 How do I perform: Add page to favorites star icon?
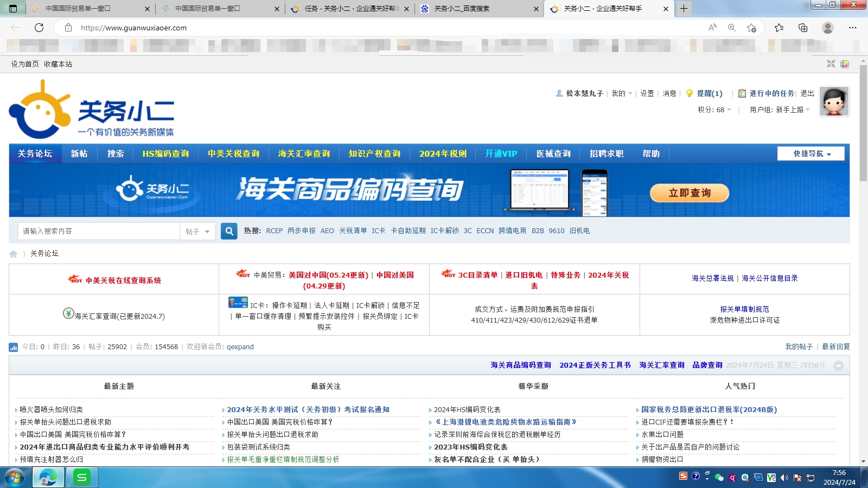click(x=751, y=28)
